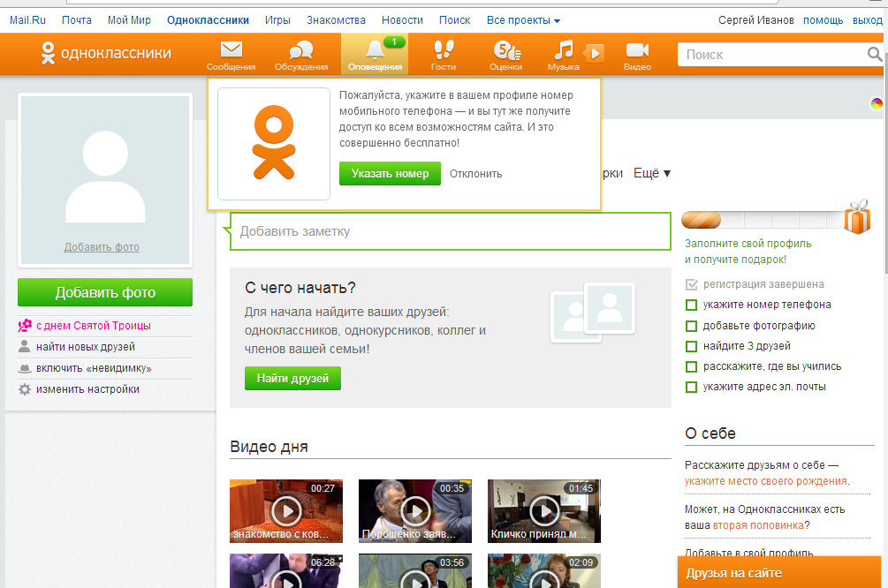Screen dimensions: 888x588
Task: Open Мой Мир in top bar
Action: click(x=129, y=20)
